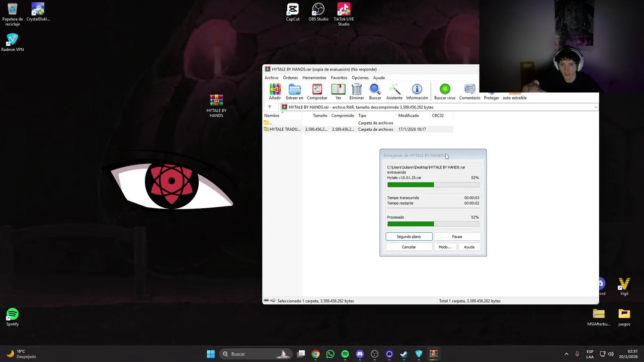Click 'Seleccionado 1 carpeta' status bar text
The height and width of the screenshot is (362, 644).
pos(315,301)
